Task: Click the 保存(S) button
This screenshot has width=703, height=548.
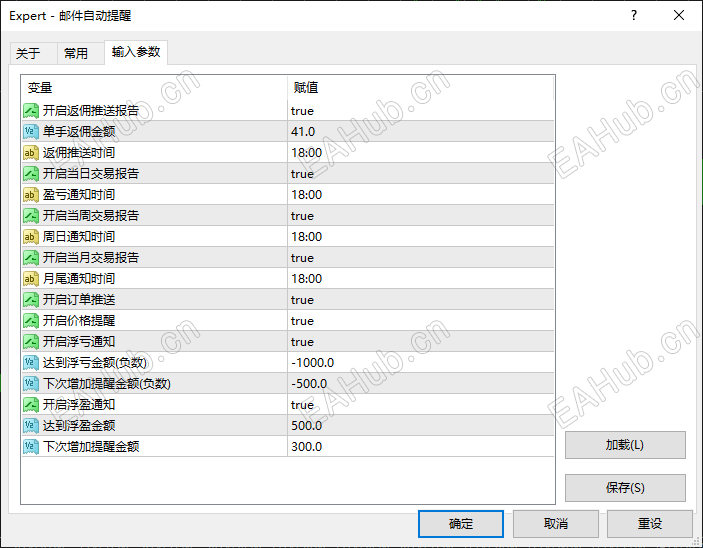Action: tap(625, 487)
